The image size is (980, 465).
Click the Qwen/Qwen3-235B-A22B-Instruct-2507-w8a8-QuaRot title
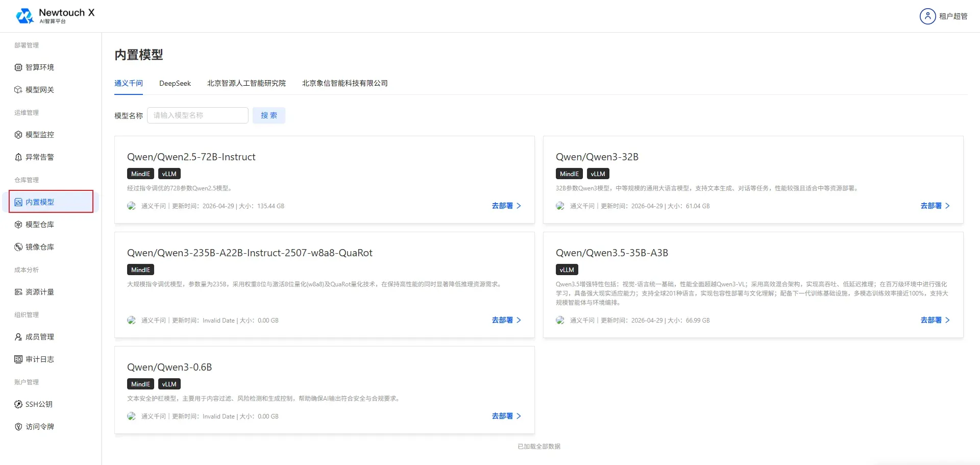[x=250, y=253]
